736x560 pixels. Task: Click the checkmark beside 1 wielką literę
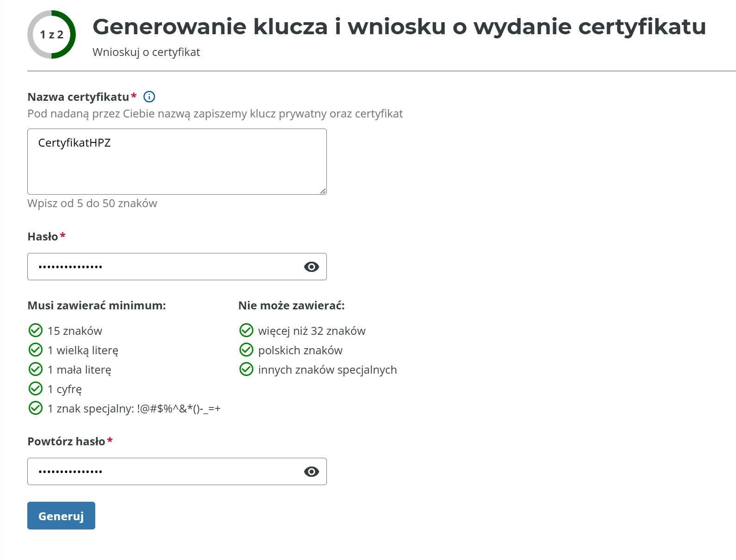tap(36, 350)
